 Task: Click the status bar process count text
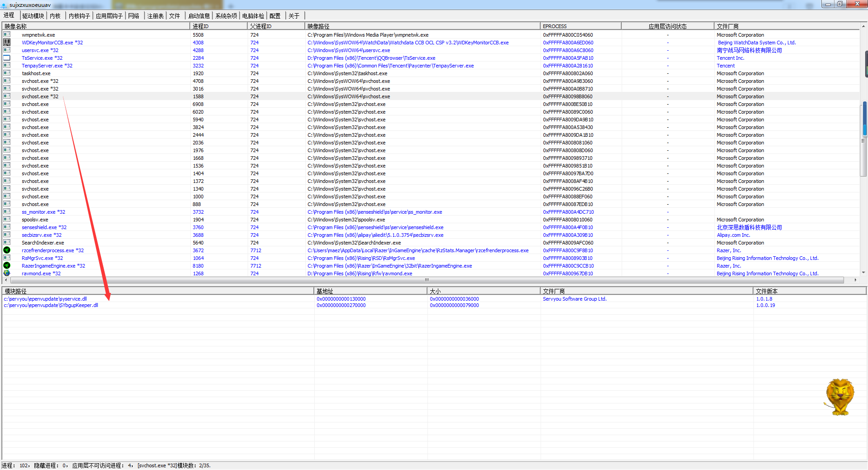(x=16, y=465)
